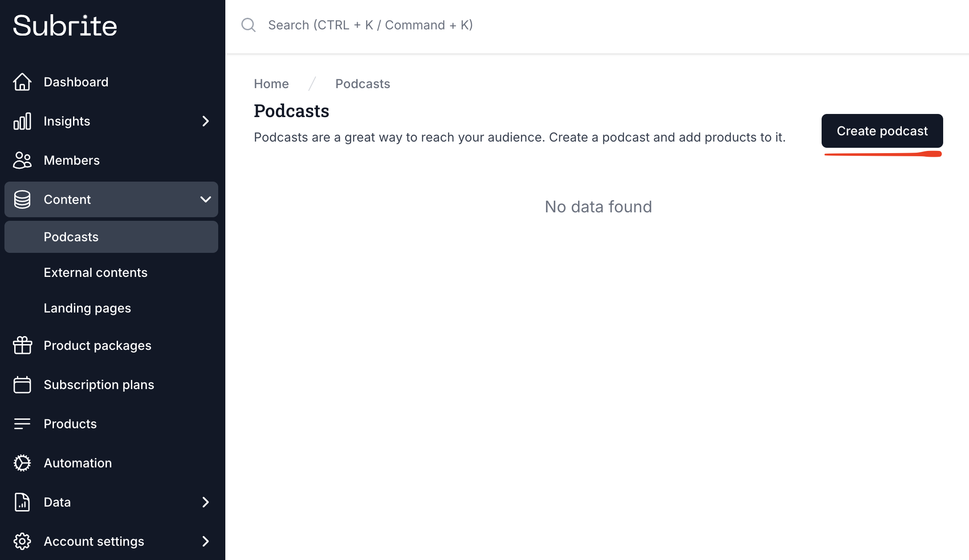
Task: Expand the Data submenu arrow
Action: click(x=205, y=502)
